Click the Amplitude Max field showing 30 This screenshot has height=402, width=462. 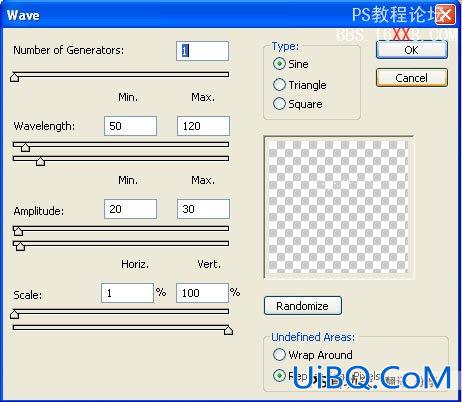pyautogui.click(x=203, y=209)
